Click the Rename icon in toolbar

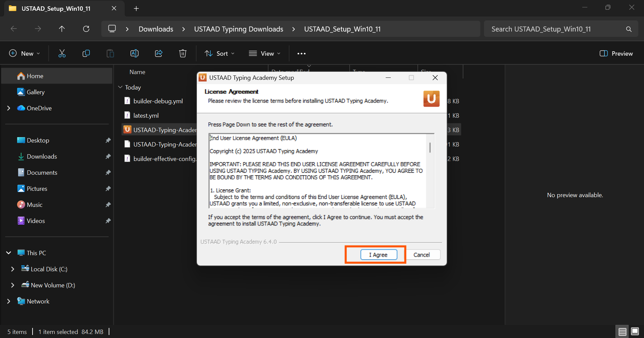point(135,53)
